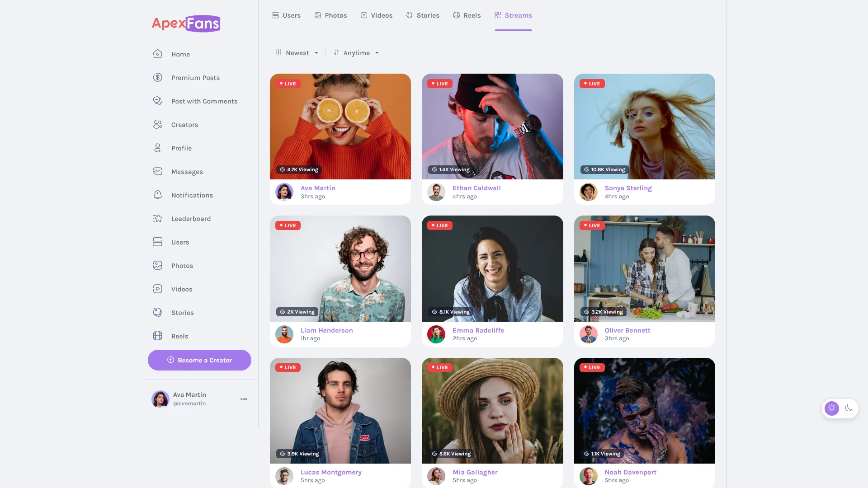Click the Leaderboard star icon

[157, 218]
